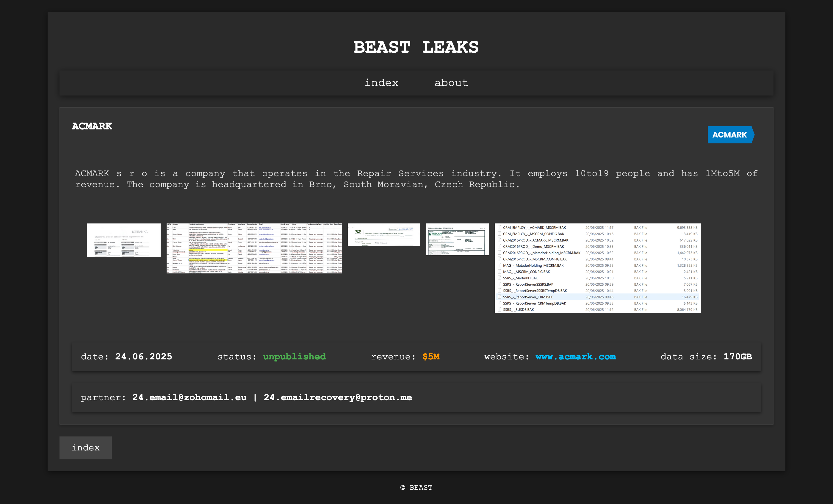This screenshot has height=504, width=833.
Task: Open the CRM spreadsheet screenshot thumbnail
Action: pos(254,248)
